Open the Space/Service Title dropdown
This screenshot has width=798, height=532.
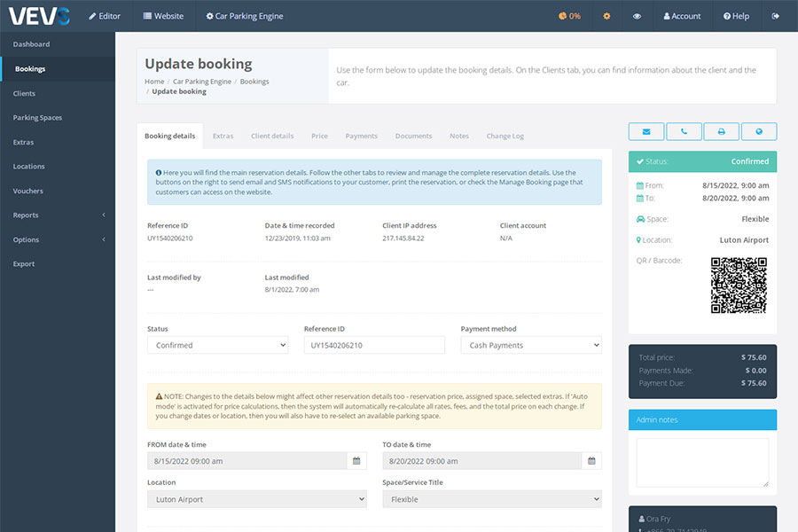pos(492,499)
